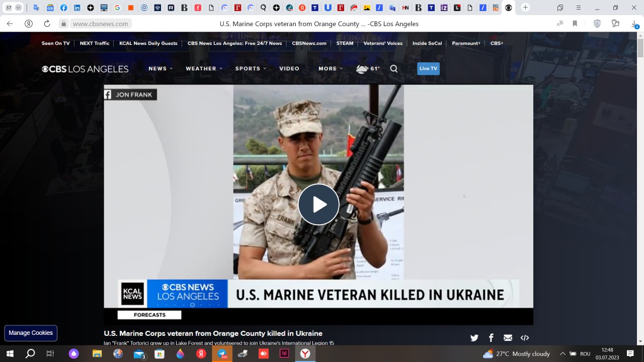Click the Manage Cookies button
Viewport: 644px width, 362px height.
tap(31, 333)
